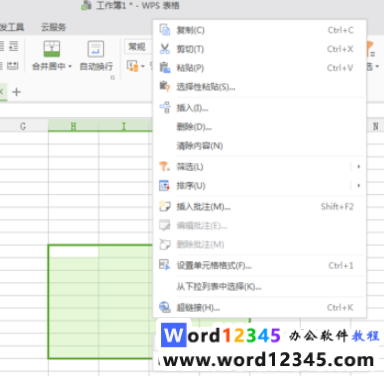Open Filter (筛选) submenu entry
This screenshot has width=384, height=376.
click(260, 166)
